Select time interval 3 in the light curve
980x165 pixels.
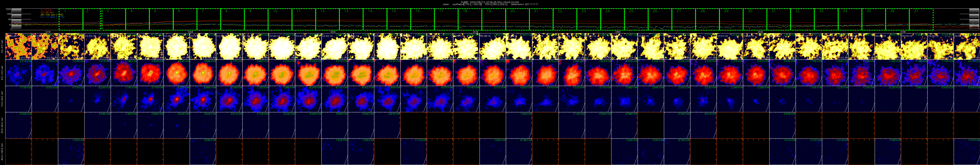pyautogui.click(x=114, y=19)
